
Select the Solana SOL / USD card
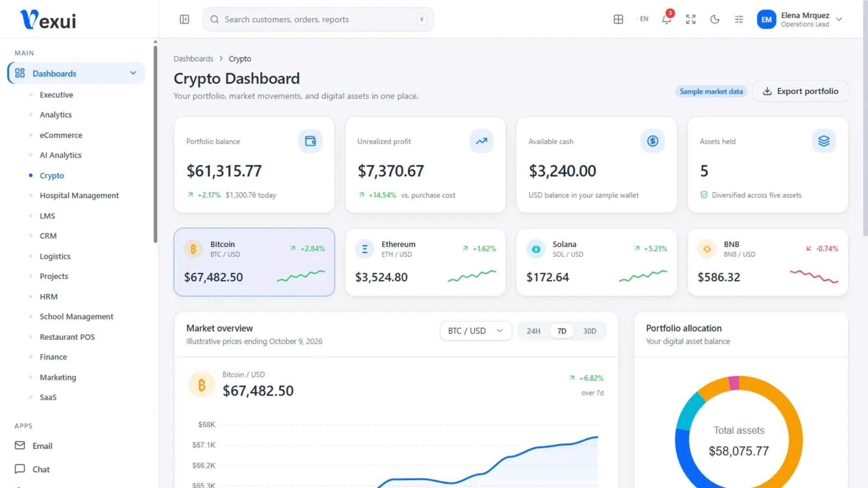click(x=597, y=262)
